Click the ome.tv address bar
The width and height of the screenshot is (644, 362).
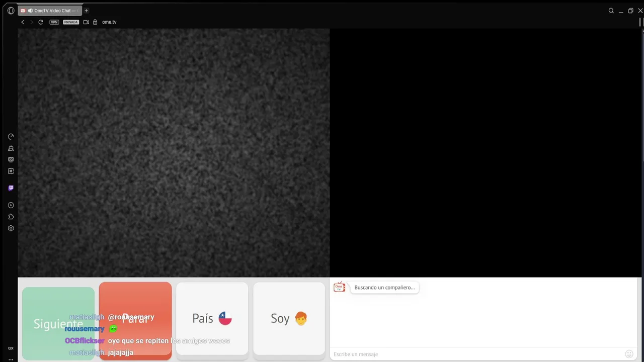tap(109, 22)
